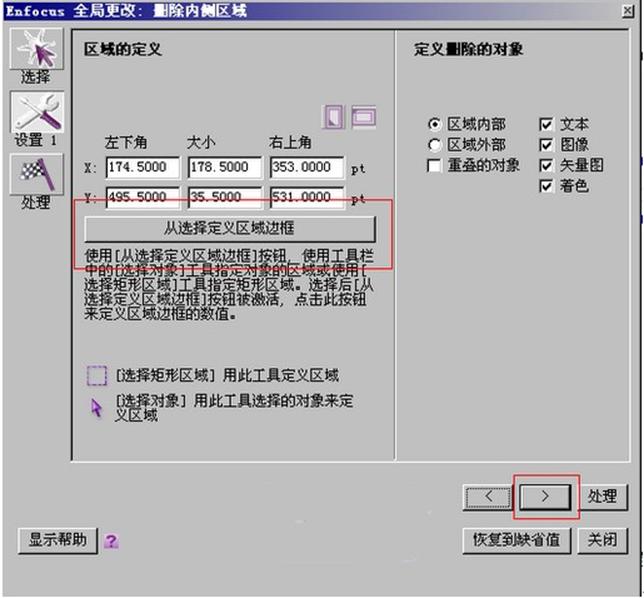Viewport: 644px width, 598px height.
Task: Click the X 左下角 field 174.5000
Action: point(143,167)
